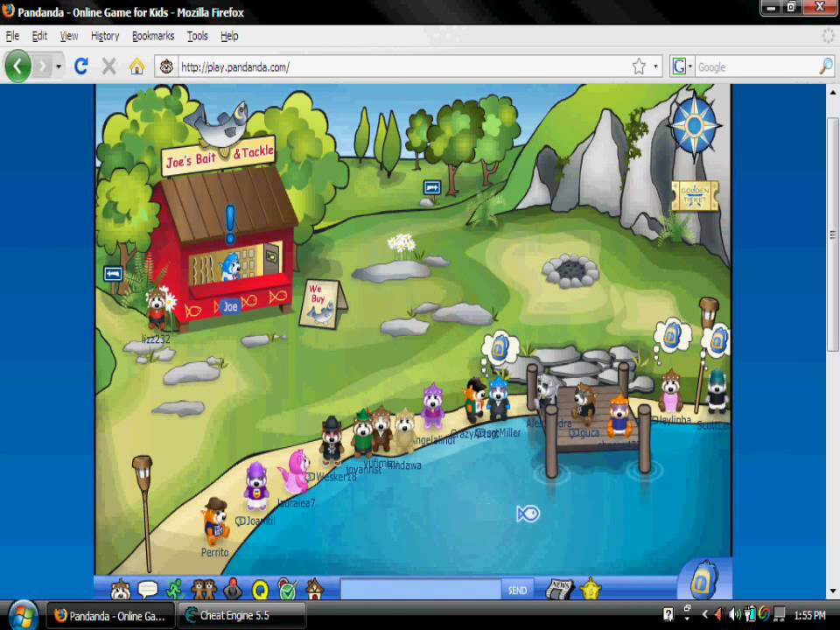
Task: Click the player named Perrito
Action: click(x=216, y=521)
